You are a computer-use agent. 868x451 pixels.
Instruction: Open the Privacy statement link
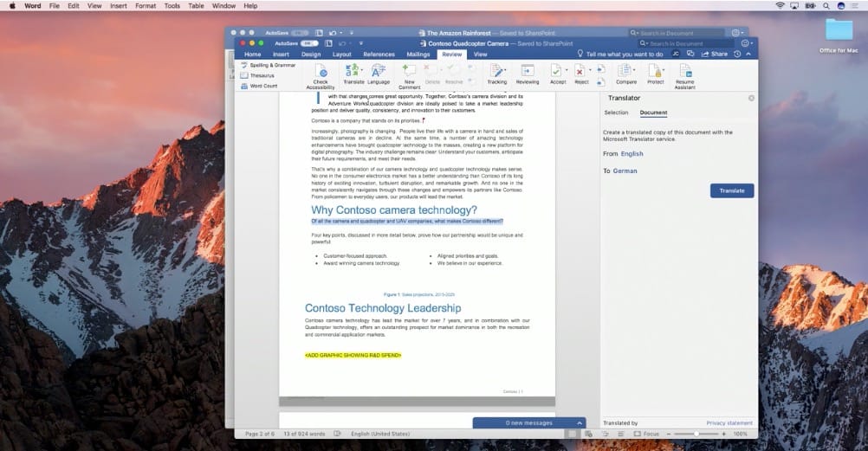729,422
